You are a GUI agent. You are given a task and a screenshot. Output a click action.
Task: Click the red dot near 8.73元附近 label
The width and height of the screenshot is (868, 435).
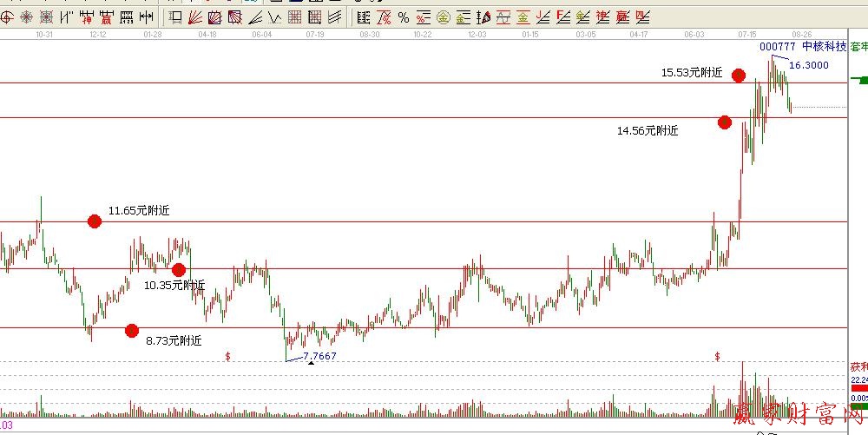[132, 330]
